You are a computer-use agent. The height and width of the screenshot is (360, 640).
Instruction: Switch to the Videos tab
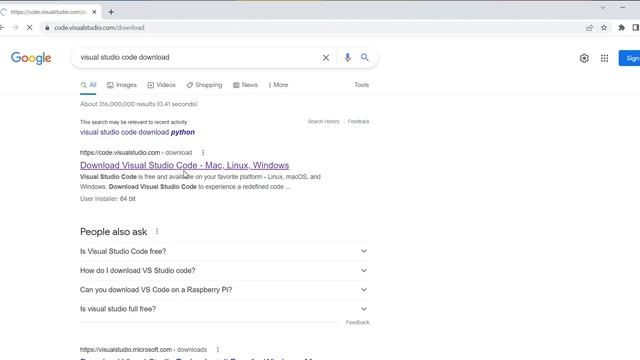pyautogui.click(x=162, y=85)
